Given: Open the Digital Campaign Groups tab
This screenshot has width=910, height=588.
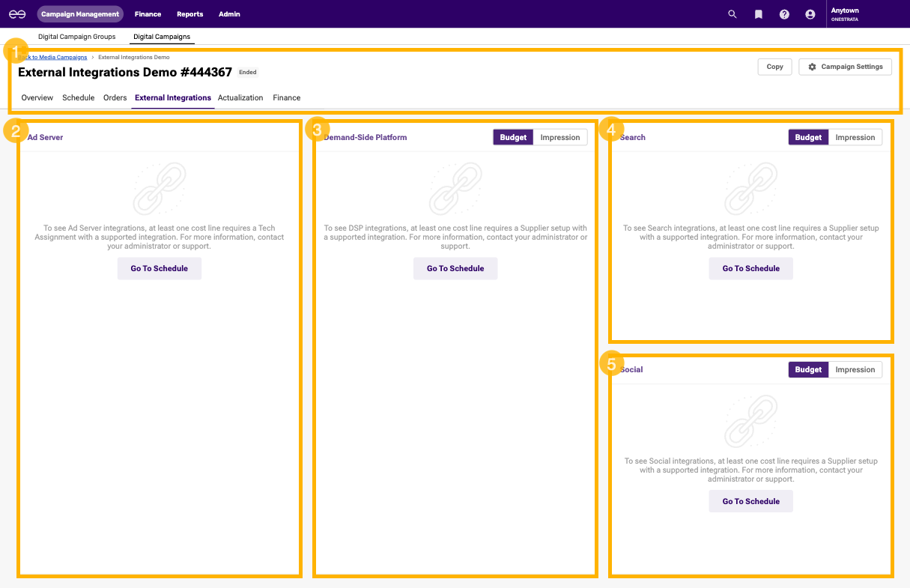Looking at the screenshot, I should click(x=77, y=37).
